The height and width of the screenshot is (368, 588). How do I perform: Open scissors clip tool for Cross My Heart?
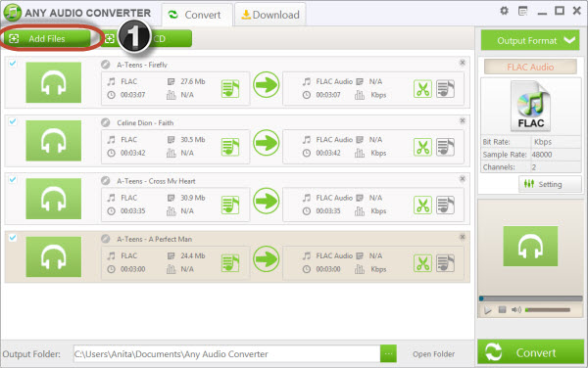pyautogui.click(x=422, y=206)
